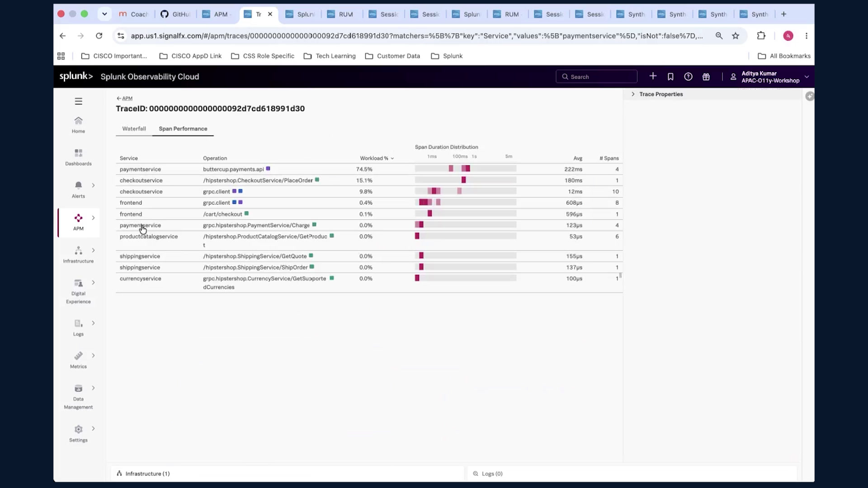The height and width of the screenshot is (488, 868).
Task: Open Digital Experience in sidebar
Action: [78, 291]
